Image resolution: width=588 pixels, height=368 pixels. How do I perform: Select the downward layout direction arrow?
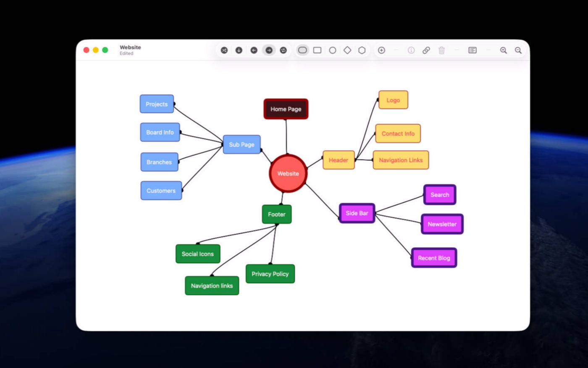[x=239, y=50]
